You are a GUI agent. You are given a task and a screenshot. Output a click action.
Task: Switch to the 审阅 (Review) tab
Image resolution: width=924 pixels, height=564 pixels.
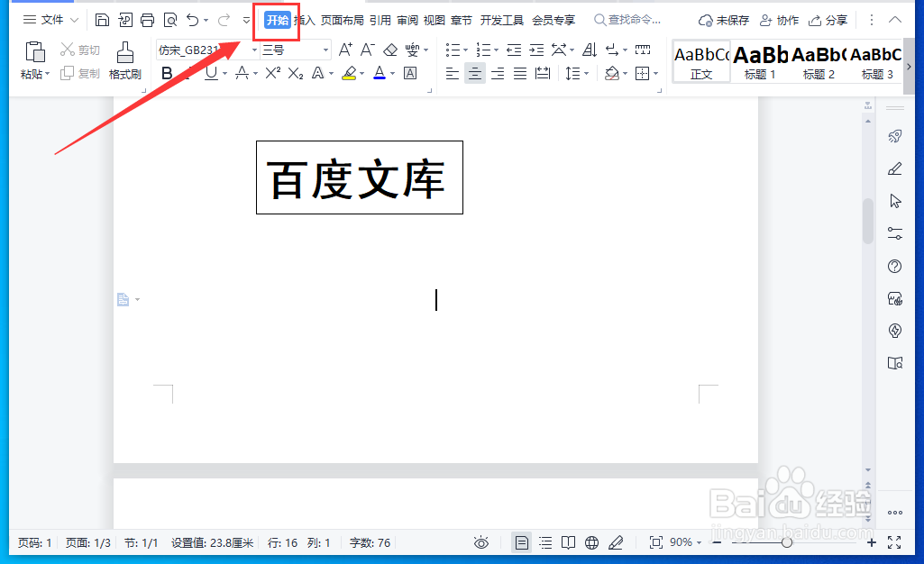(x=407, y=20)
